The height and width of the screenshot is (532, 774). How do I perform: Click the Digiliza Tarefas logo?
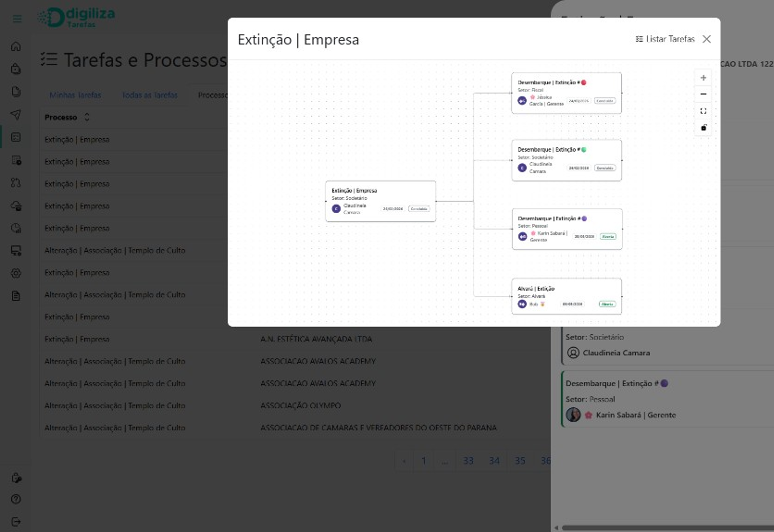tap(76, 17)
